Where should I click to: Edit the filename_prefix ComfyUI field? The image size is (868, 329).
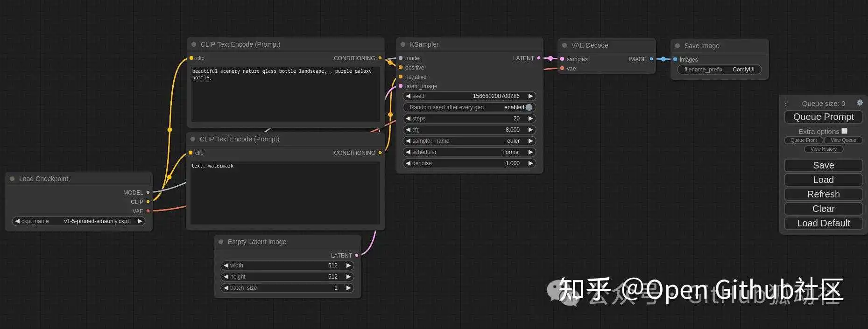[719, 70]
